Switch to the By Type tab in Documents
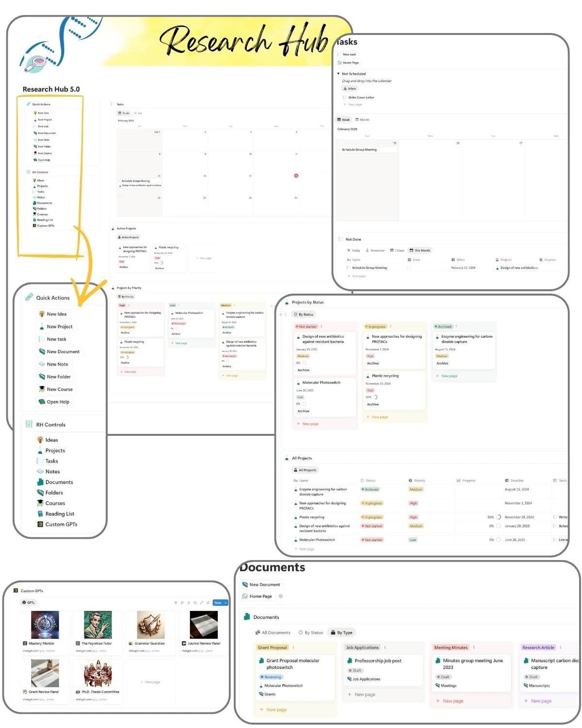This screenshot has width=582, height=728. pos(341,632)
